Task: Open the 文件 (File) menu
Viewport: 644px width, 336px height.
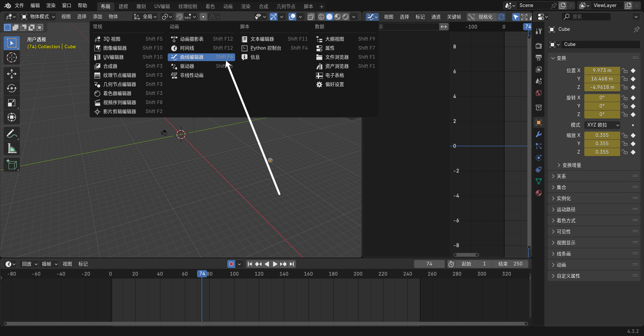Action: click(19, 5)
